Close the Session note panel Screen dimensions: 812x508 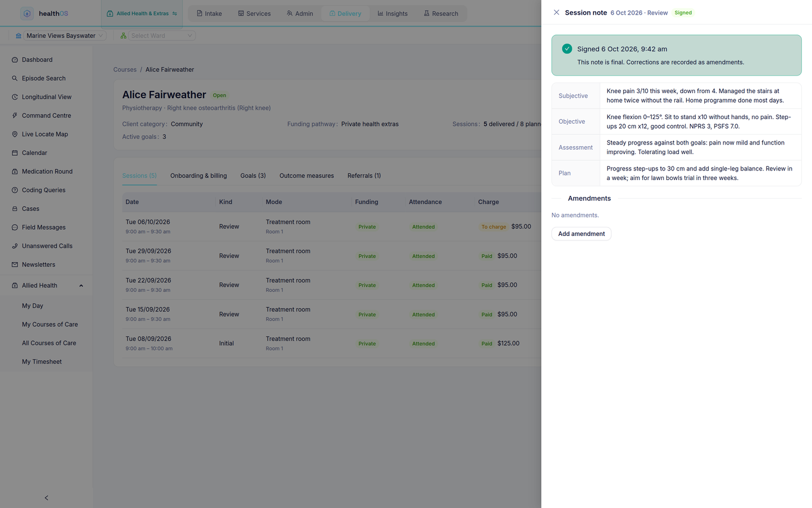pos(557,12)
